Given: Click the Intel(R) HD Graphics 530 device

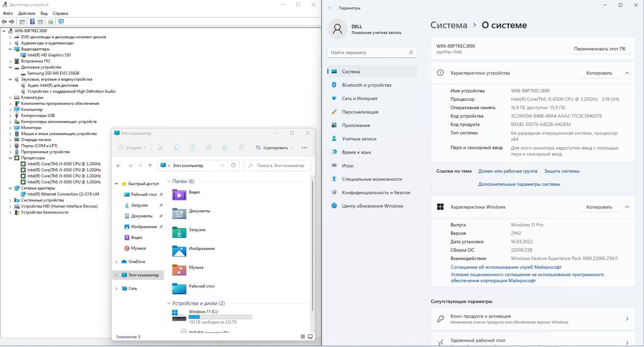Looking at the screenshot, I should click(49, 55).
